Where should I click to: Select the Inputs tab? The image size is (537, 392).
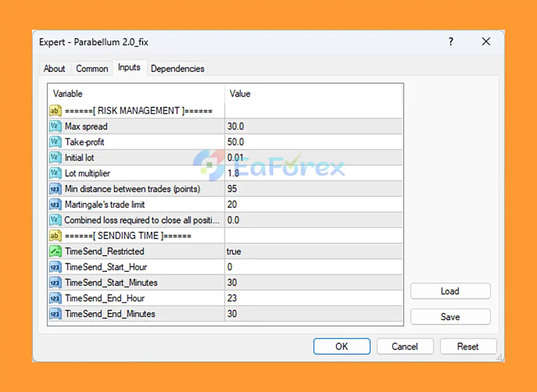click(x=129, y=67)
